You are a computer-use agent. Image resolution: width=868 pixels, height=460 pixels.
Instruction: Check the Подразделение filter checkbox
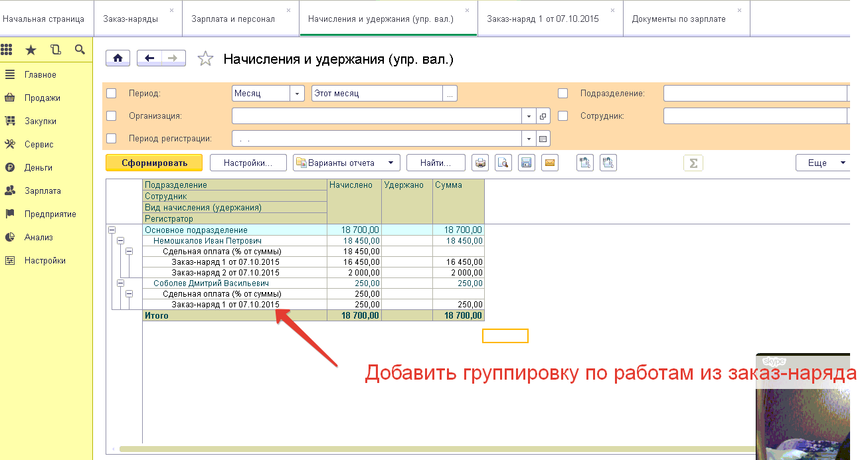click(563, 94)
